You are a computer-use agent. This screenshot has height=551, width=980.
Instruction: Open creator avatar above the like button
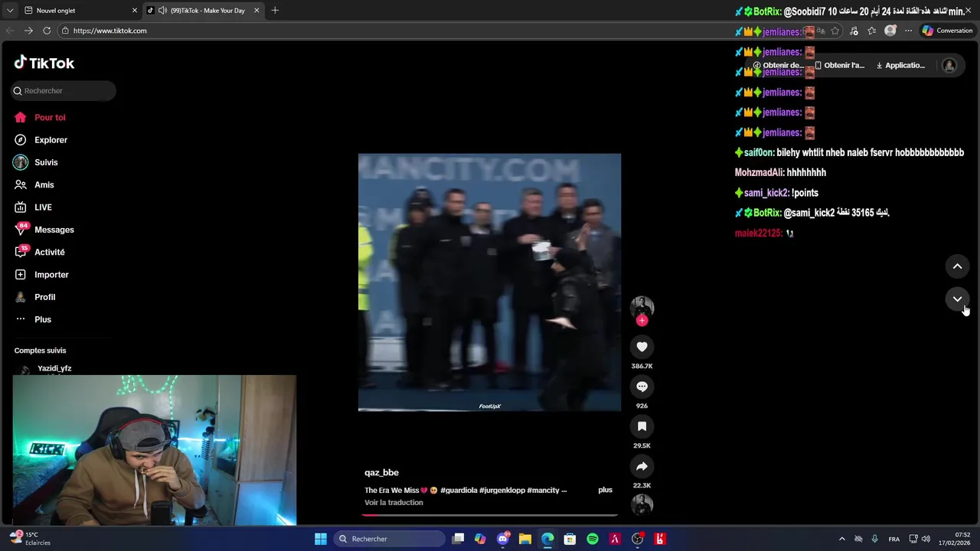coord(642,307)
